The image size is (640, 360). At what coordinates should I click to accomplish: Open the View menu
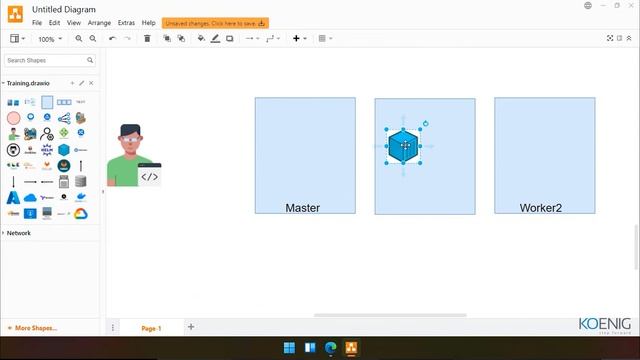(x=74, y=23)
